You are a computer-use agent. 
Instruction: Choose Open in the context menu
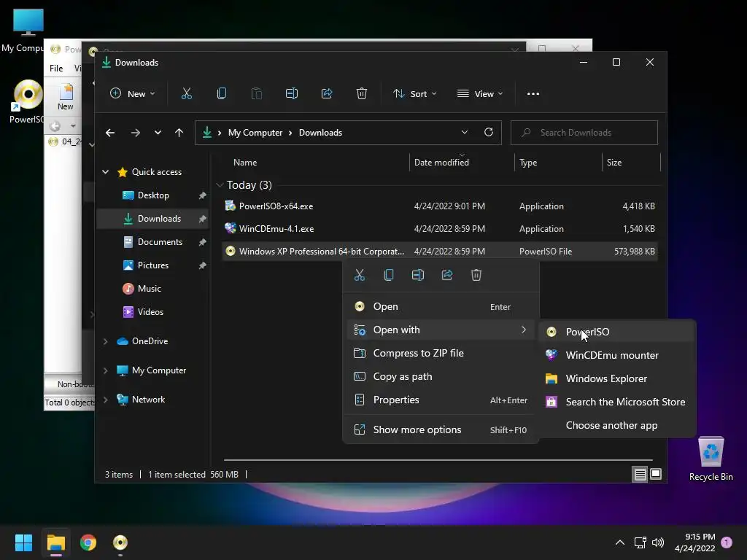click(441, 307)
